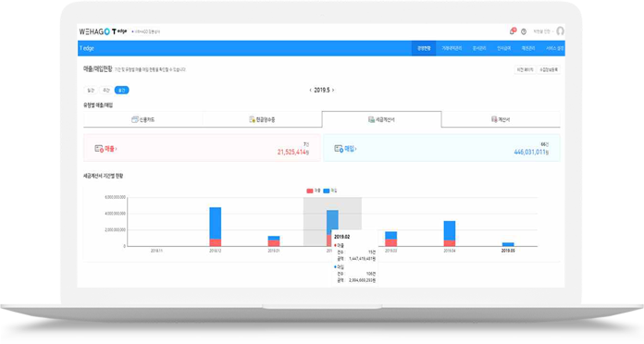Screen dimensions: 644x344
Task: Go to previous month arrow before 2019.5
Action: pyautogui.click(x=311, y=90)
